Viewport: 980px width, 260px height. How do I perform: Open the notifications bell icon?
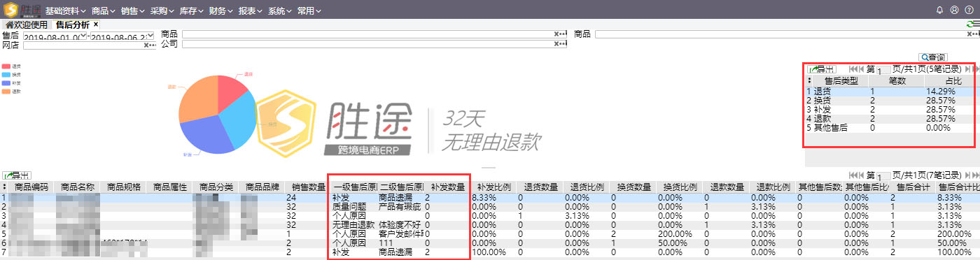pyautogui.click(x=940, y=10)
